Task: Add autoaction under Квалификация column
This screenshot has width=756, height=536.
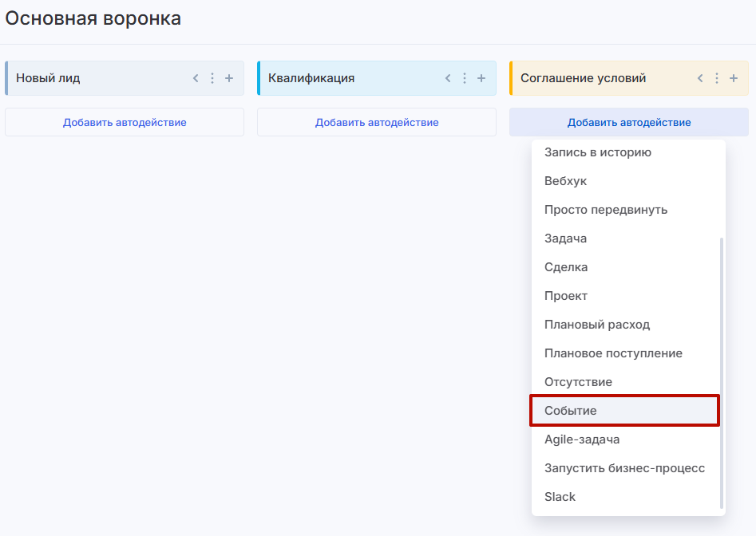Action: point(377,122)
